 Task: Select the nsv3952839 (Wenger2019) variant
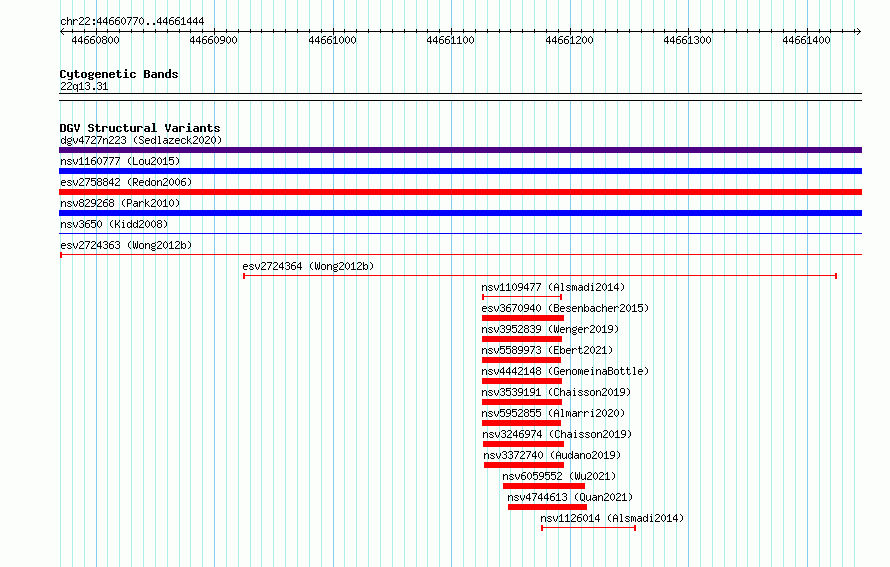[x=522, y=339]
